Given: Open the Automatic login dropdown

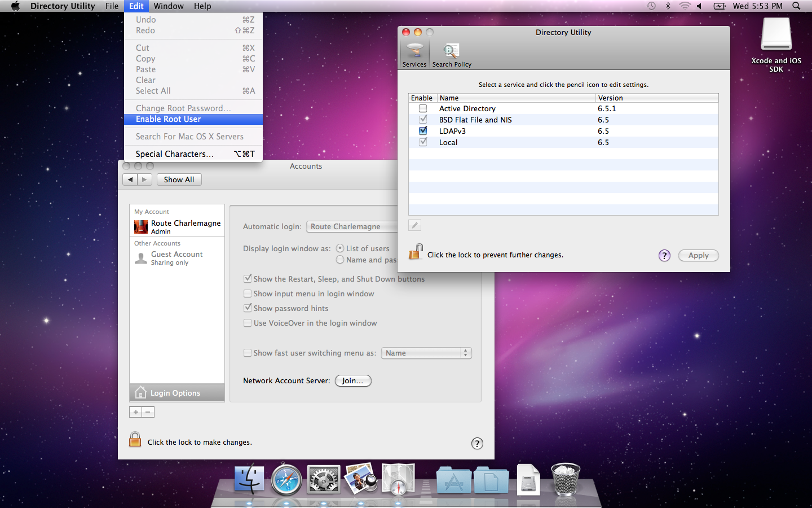Looking at the screenshot, I should (x=352, y=226).
